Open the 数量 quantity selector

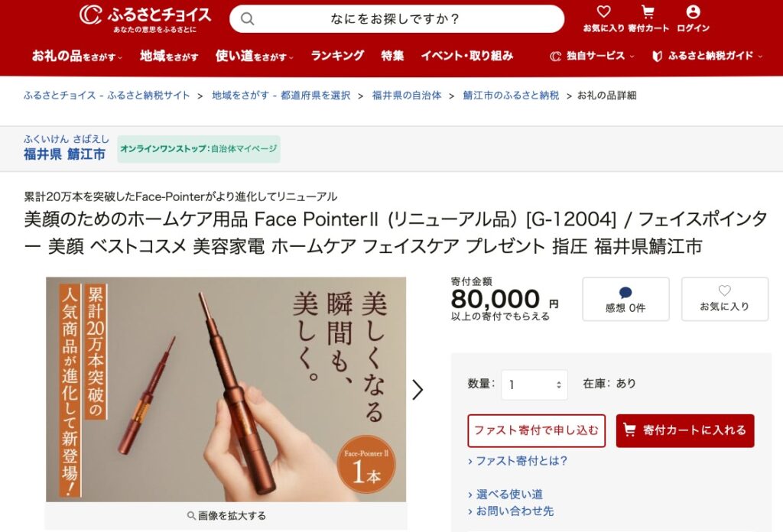click(x=534, y=384)
